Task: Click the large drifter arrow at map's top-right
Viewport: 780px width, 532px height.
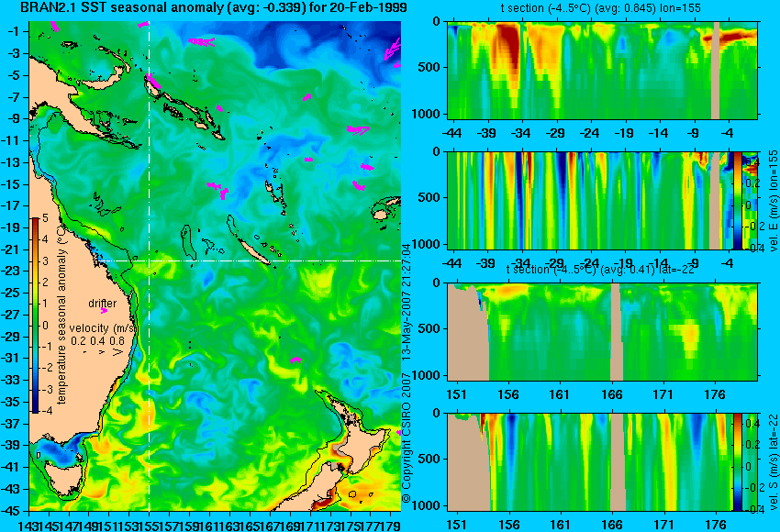Action: [x=392, y=50]
